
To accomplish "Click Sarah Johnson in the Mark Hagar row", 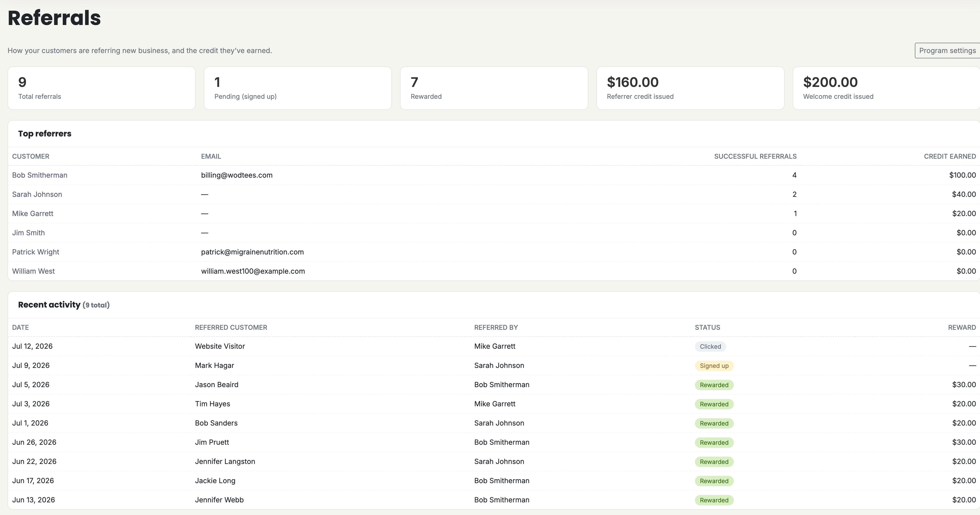I will click(x=499, y=365).
